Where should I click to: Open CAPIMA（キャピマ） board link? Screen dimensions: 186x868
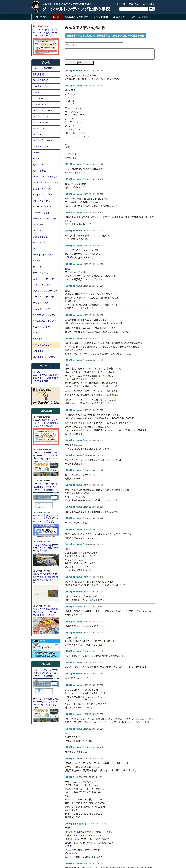[46, 213]
